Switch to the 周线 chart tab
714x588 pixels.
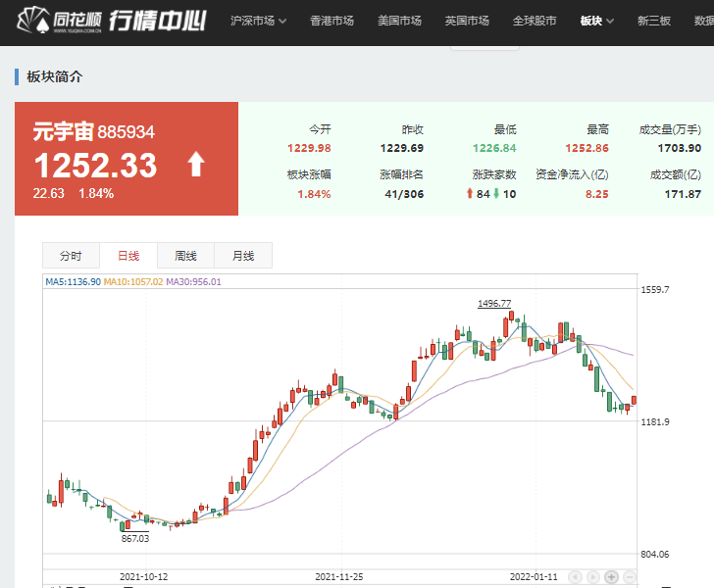pos(185,256)
